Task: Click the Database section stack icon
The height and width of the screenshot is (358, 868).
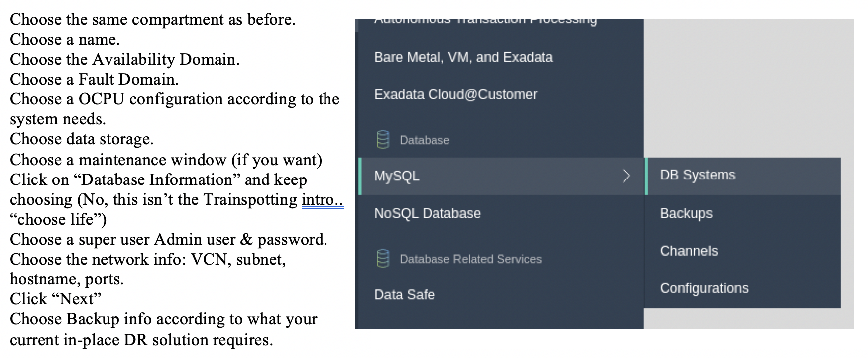Action: (x=382, y=140)
